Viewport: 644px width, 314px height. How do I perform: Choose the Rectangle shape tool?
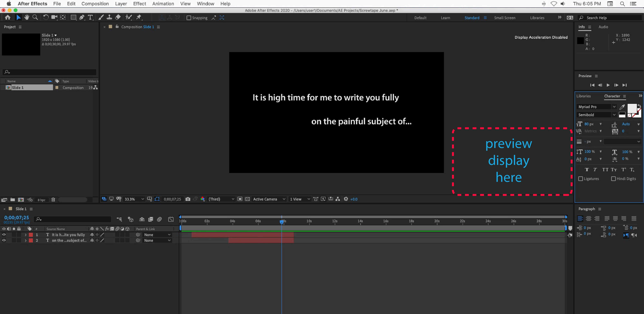pyautogui.click(x=73, y=18)
